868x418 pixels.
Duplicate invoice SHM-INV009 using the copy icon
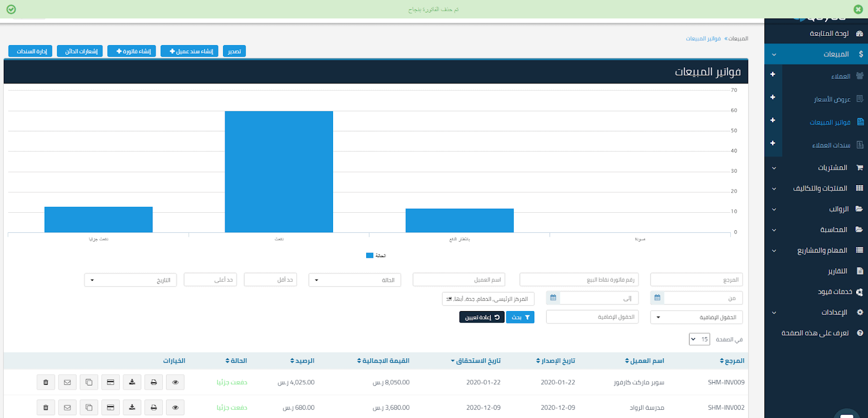tap(89, 382)
